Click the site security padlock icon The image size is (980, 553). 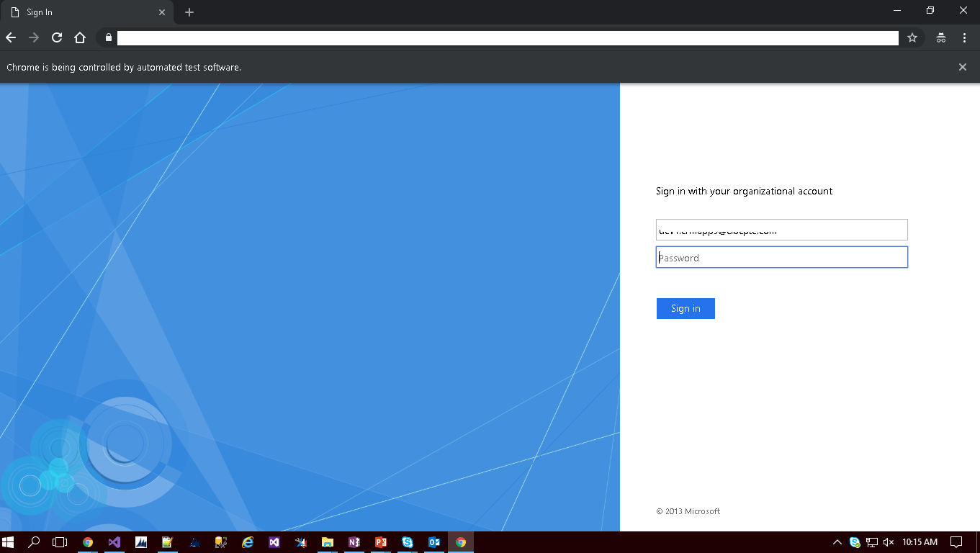coord(108,37)
